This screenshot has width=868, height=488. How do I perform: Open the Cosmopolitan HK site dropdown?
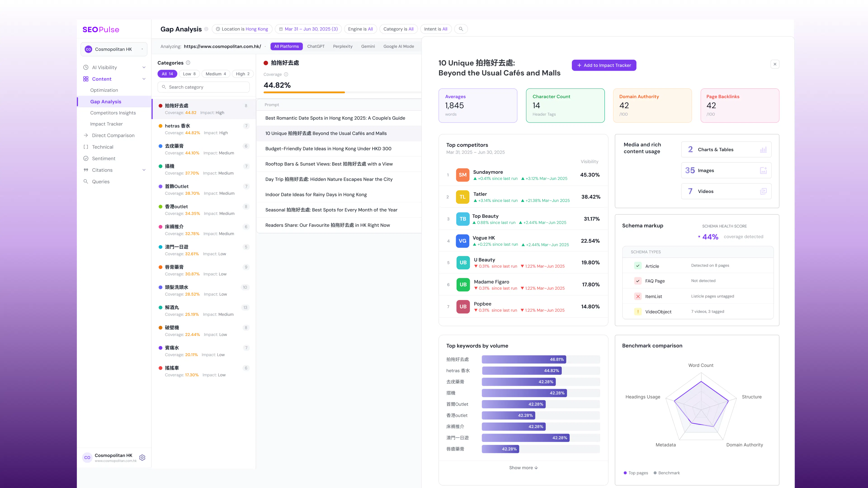(x=114, y=49)
